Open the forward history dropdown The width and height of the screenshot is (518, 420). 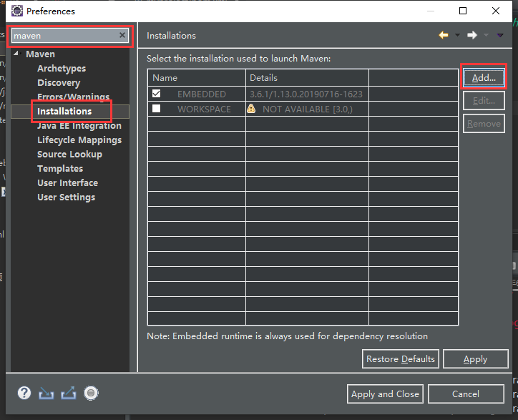click(x=486, y=35)
